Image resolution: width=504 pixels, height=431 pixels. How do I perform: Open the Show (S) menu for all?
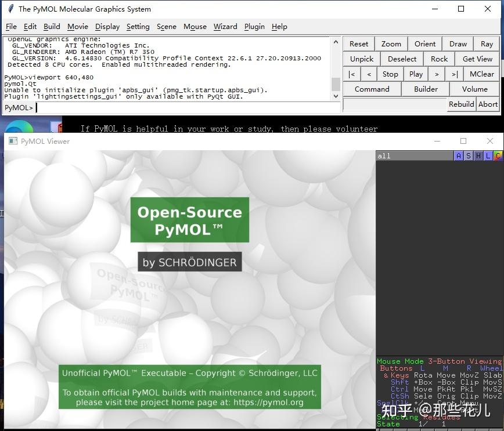(468, 155)
